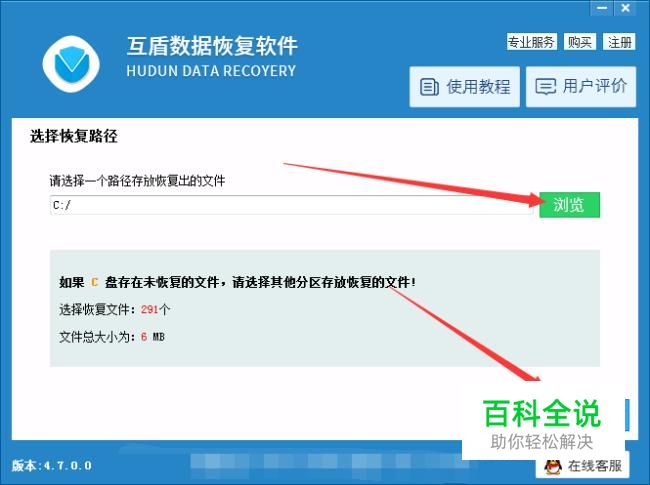Screen dimensions: 650x485
Task: Click the bold C drive warning text
Action: coord(238,282)
